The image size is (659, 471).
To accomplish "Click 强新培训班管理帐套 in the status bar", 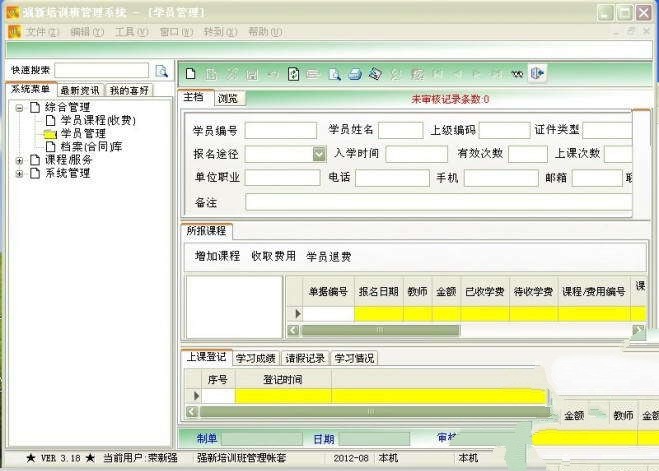I will coord(242,458).
